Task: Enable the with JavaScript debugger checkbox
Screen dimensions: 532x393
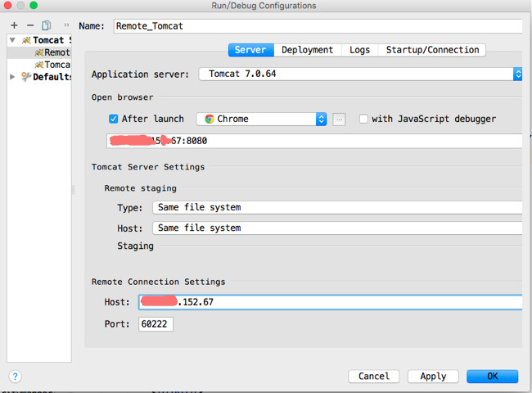Action: 363,119
